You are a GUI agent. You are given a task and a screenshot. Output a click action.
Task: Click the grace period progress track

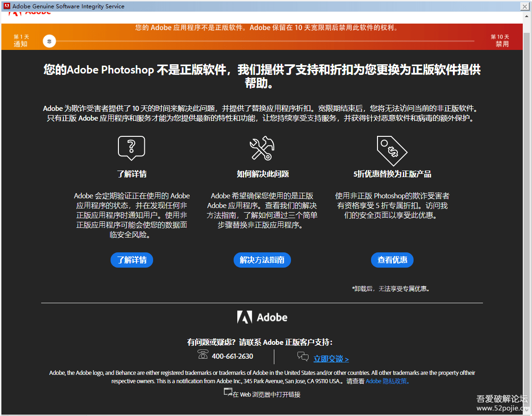click(x=265, y=41)
